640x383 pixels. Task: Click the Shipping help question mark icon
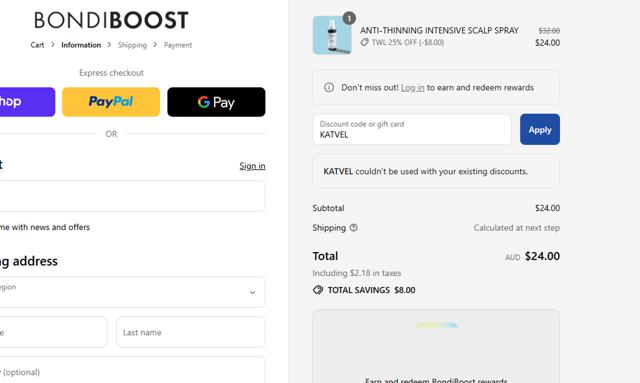coord(353,228)
